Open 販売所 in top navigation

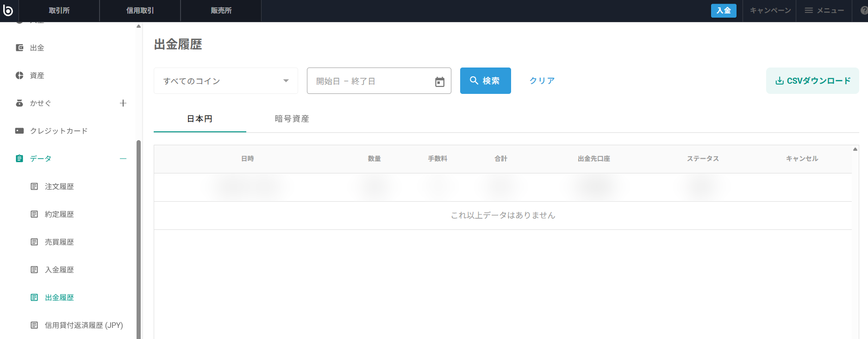coord(221,11)
